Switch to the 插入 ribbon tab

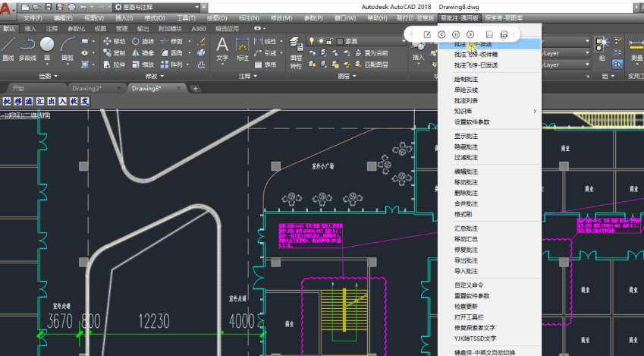tap(30, 28)
